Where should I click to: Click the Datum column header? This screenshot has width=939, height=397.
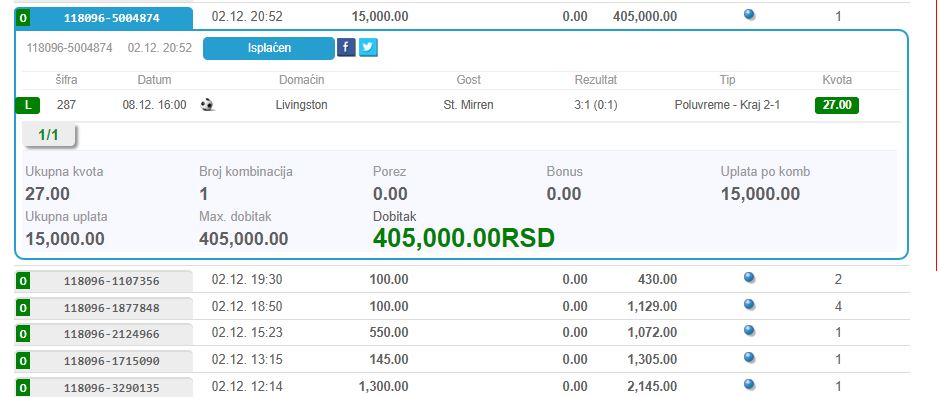click(155, 80)
